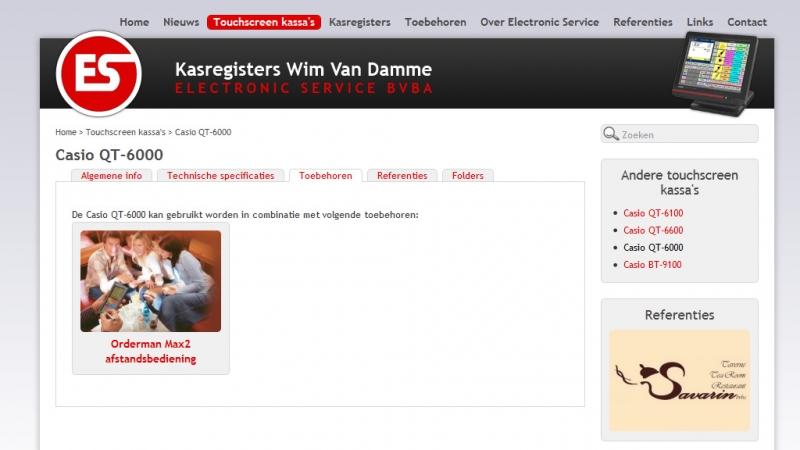Click the touchscreen register image in header
The height and width of the screenshot is (450, 800).
(x=714, y=73)
